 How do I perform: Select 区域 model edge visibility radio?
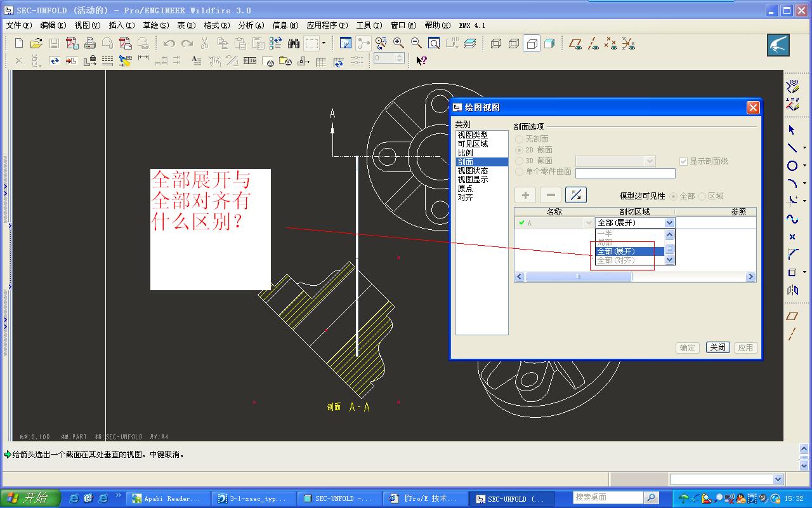tap(702, 196)
